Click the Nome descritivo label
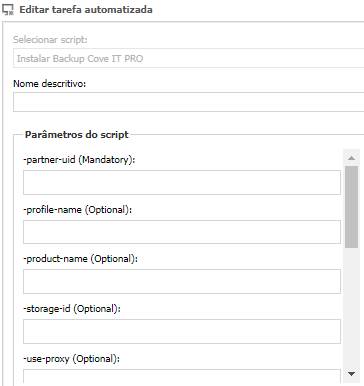This screenshot has height=386, width=364. click(x=49, y=83)
